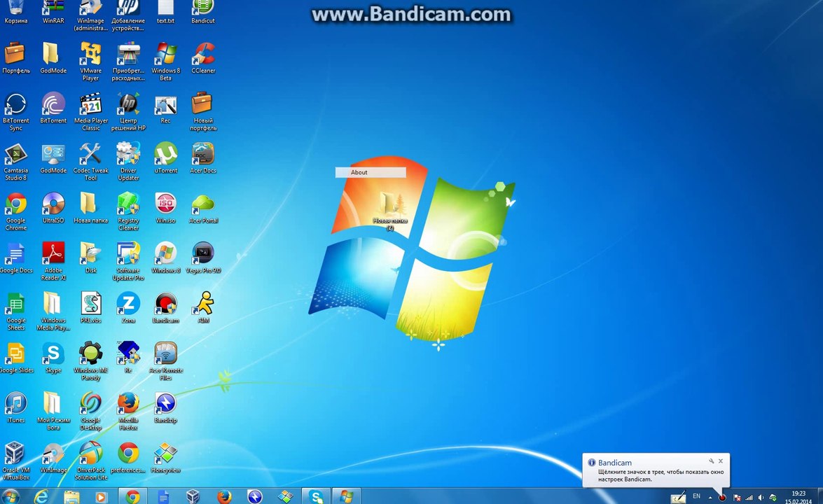Open the volume speaker tray icon
The image size is (823, 504).
pyautogui.click(x=761, y=497)
